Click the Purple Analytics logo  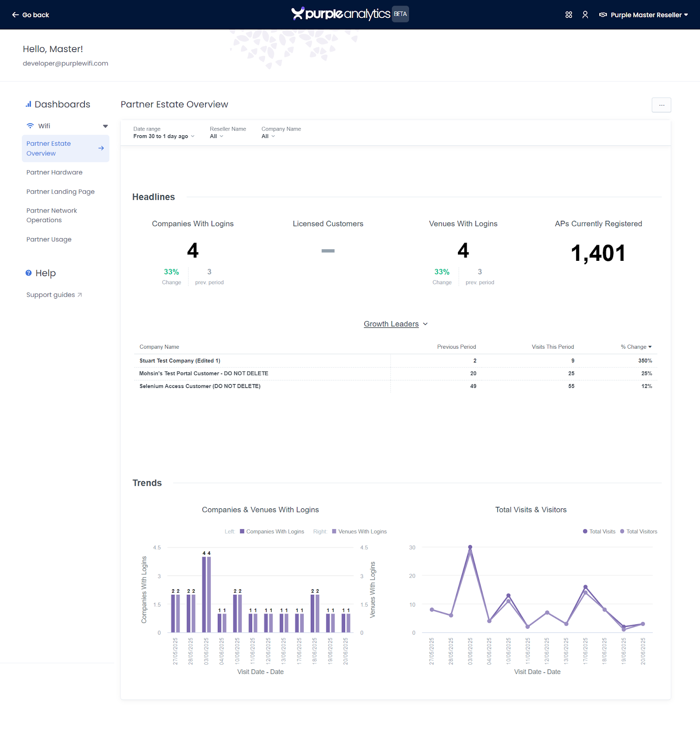[341, 14]
